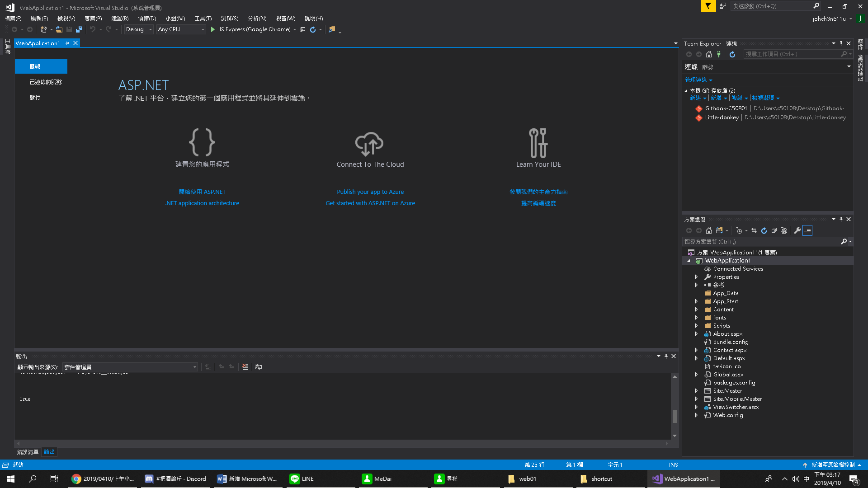
Task: Click the 複製 link in Git repositories
Action: click(x=737, y=98)
